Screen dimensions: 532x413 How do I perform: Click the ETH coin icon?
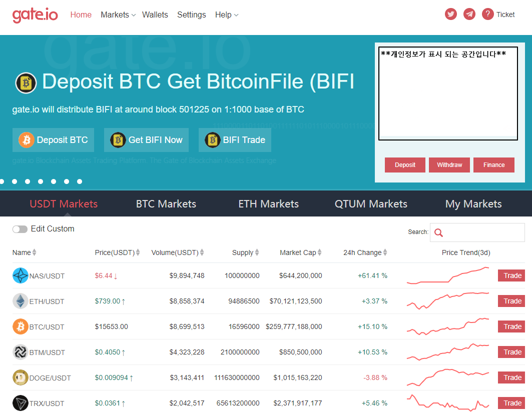pos(21,301)
